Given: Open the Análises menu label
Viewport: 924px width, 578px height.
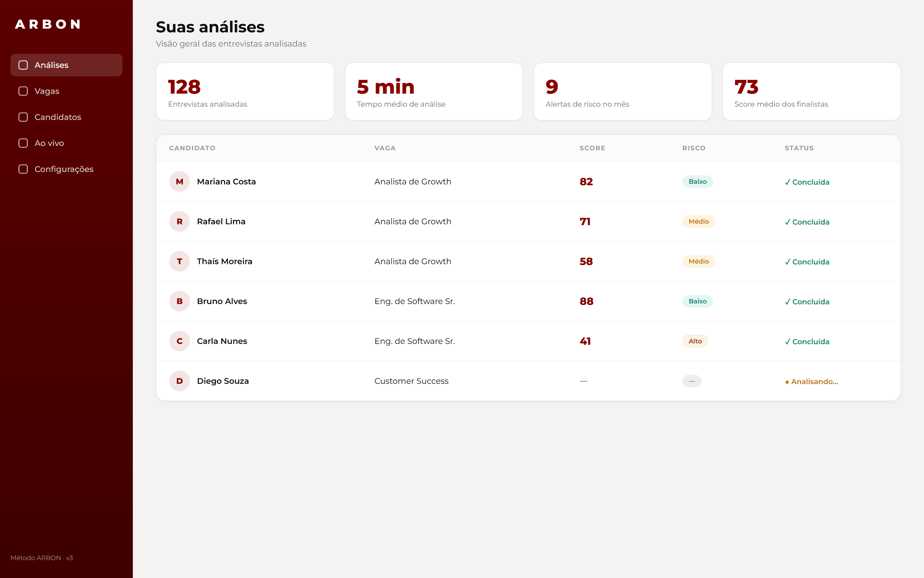Looking at the screenshot, I should click(52, 65).
